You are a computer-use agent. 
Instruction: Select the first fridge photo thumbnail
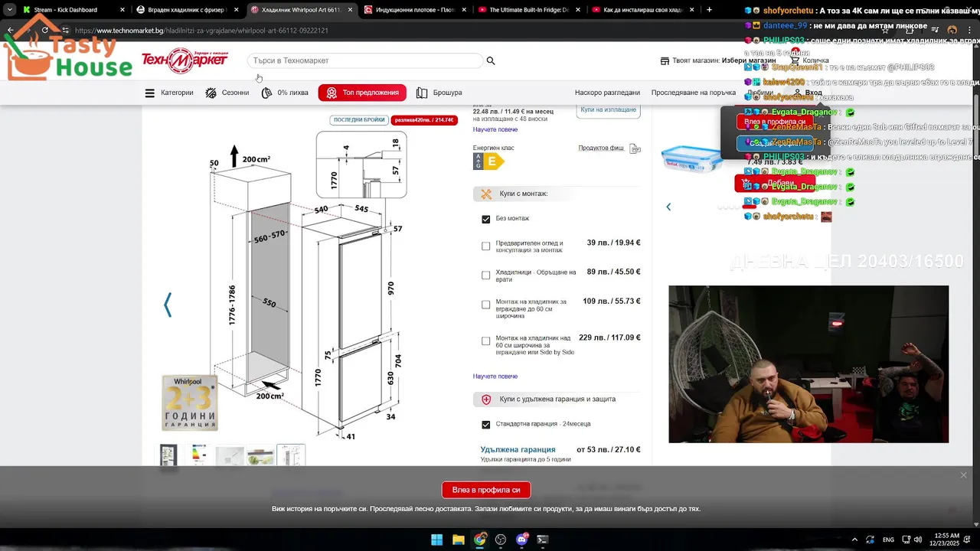point(168,455)
